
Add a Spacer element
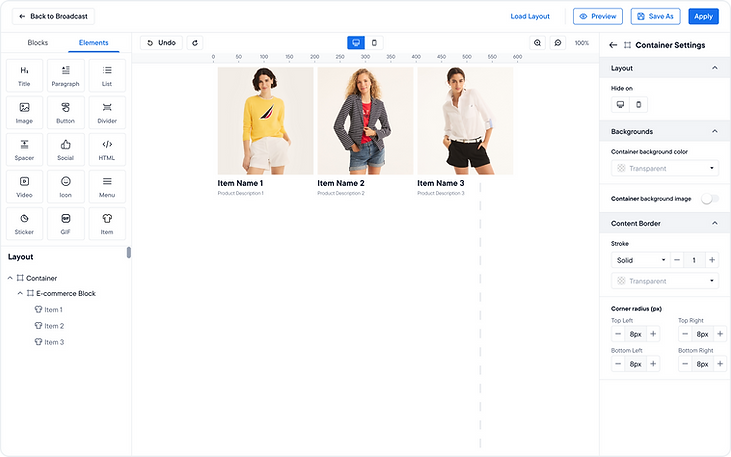24,149
